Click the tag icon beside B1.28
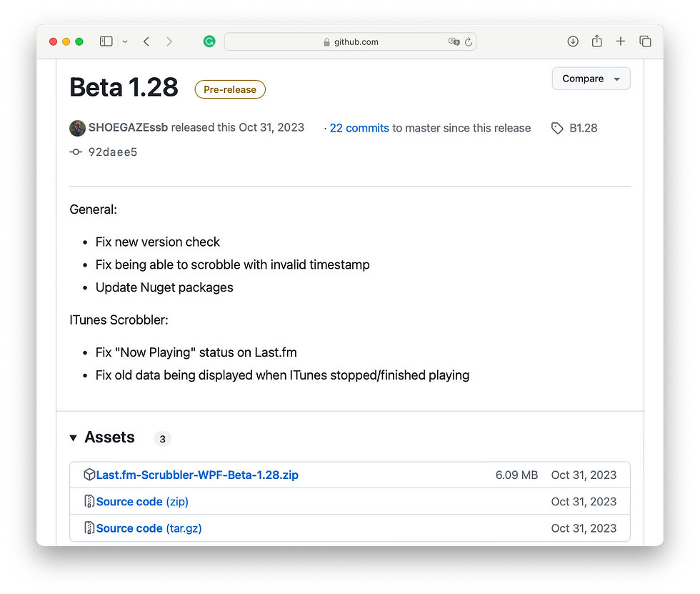 coord(556,128)
